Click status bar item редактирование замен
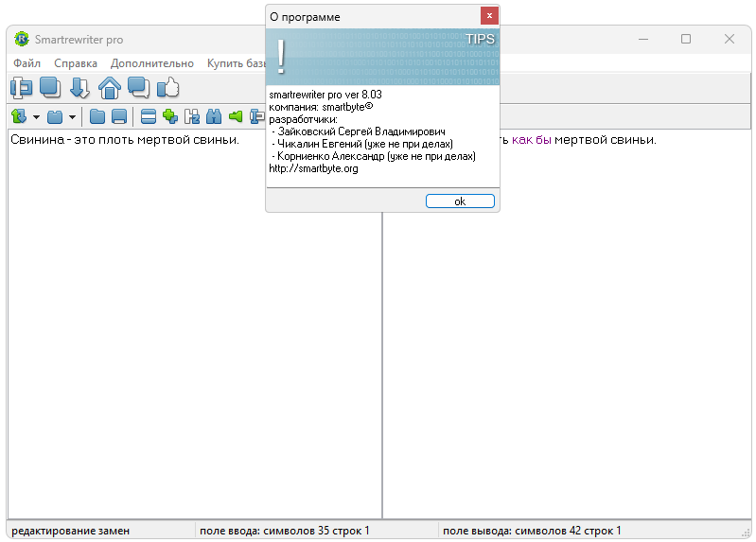This screenshot has height=542, width=756. [70, 531]
